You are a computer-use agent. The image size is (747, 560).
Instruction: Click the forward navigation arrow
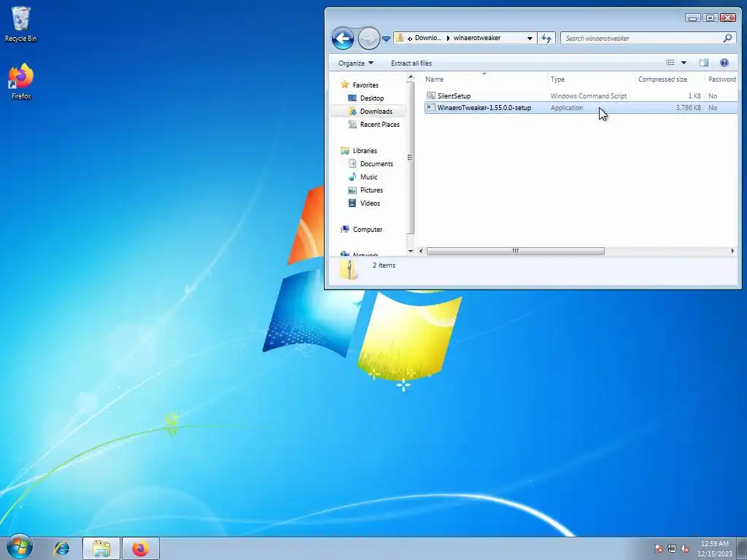coord(368,39)
